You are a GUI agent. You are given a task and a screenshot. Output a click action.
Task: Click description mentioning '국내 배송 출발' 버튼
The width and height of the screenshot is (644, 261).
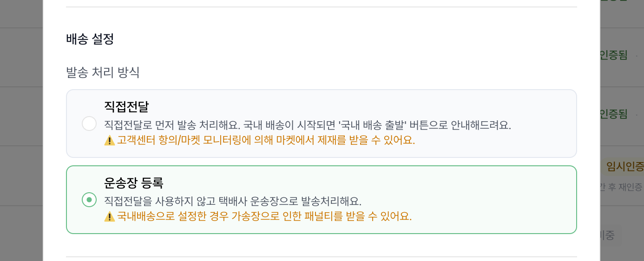[x=308, y=125]
